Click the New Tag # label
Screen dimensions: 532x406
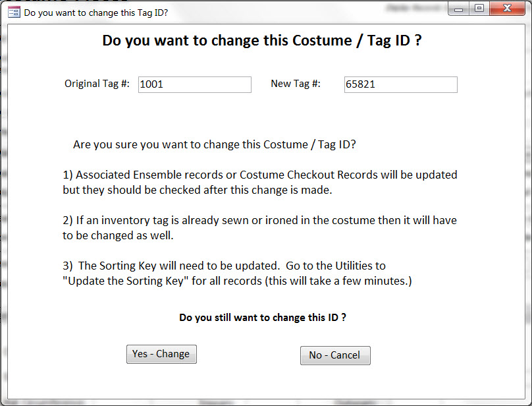click(296, 84)
